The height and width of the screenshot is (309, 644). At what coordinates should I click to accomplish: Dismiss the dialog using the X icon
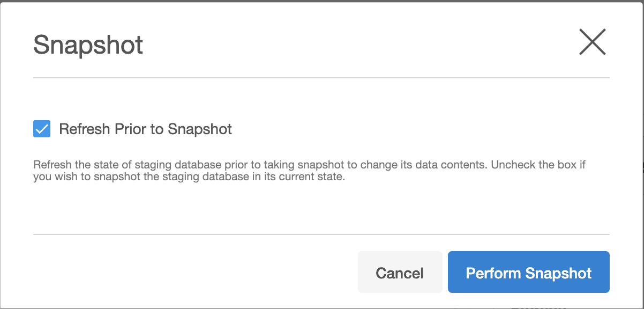tap(592, 42)
